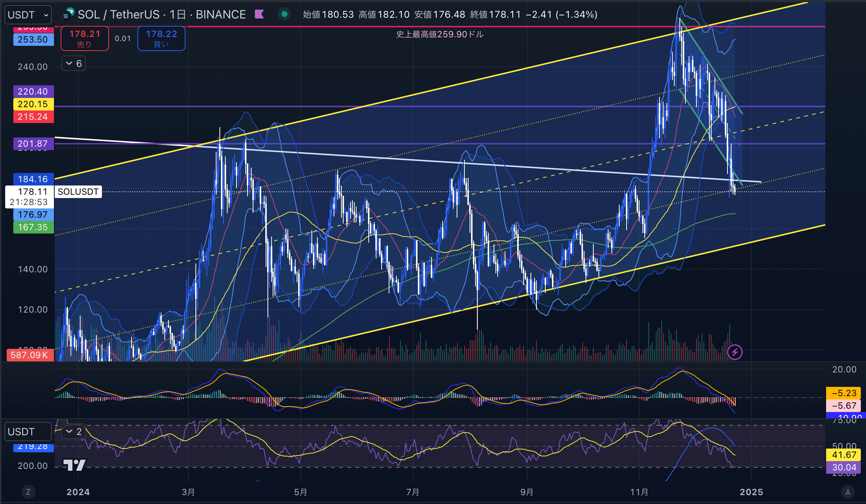The height and width of the screenshot is (504, 866).
Task: Click the Z timezone button at bottom left
Action: pyautogui.click(x=28, y=492)
